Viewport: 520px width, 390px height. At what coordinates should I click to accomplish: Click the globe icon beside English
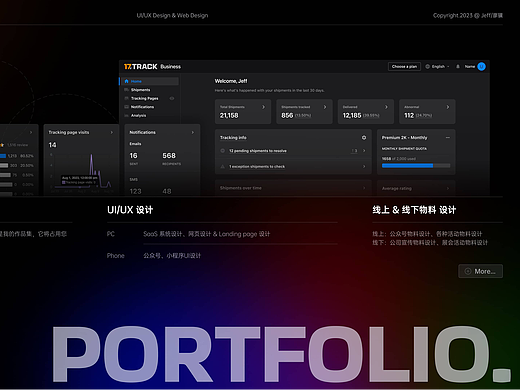point(427,67)
